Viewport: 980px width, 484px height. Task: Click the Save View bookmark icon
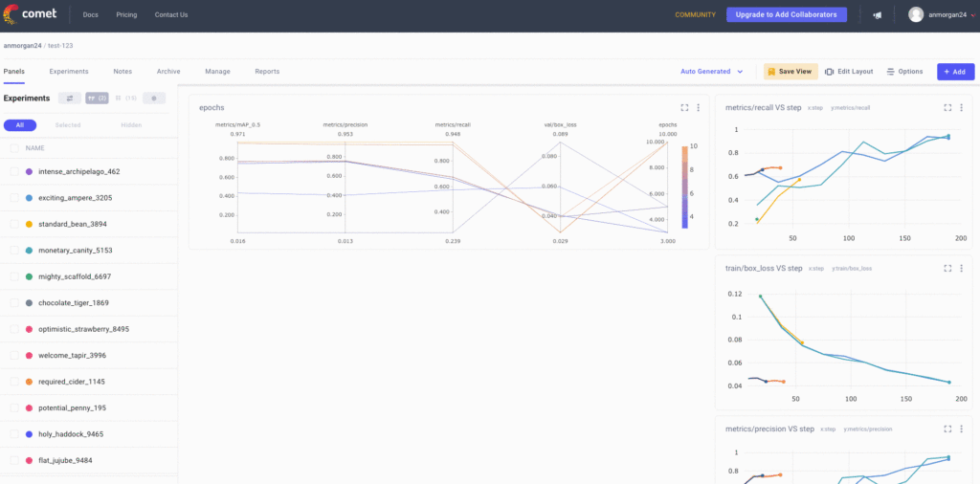pyautogui.click(x=772, y=72)
